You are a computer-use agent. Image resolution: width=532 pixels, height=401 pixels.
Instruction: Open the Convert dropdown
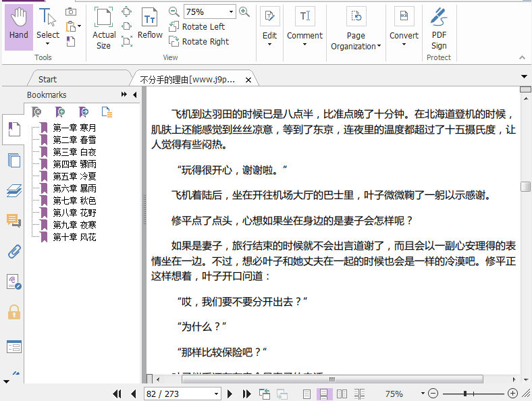tap(404, 26)
